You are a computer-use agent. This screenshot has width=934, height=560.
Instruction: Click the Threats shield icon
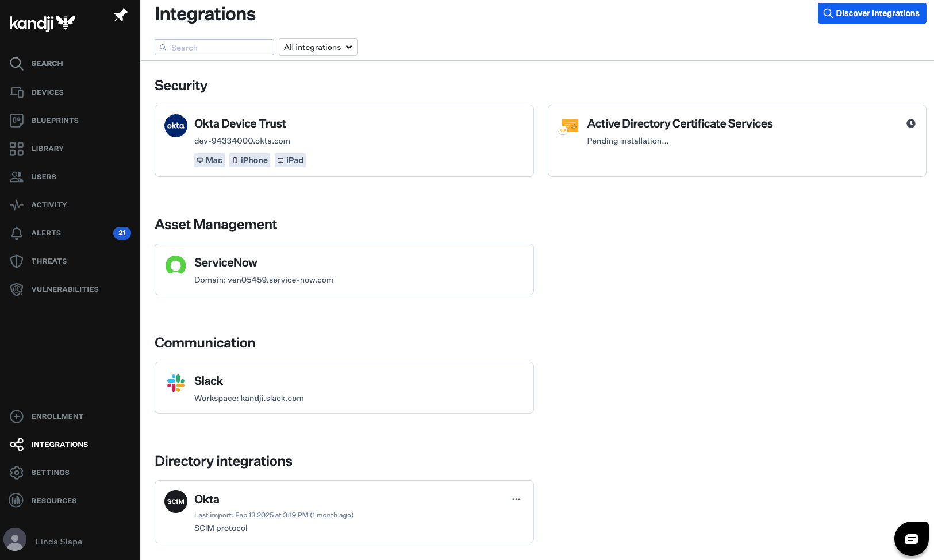click(x=17, y=261)
